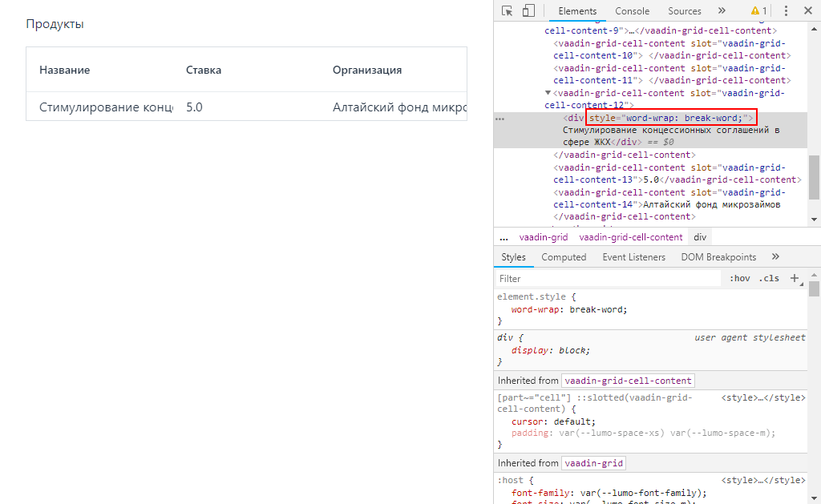Close the DevTools panel
Viewport: 821px width, 504px height.
(808, 11)
